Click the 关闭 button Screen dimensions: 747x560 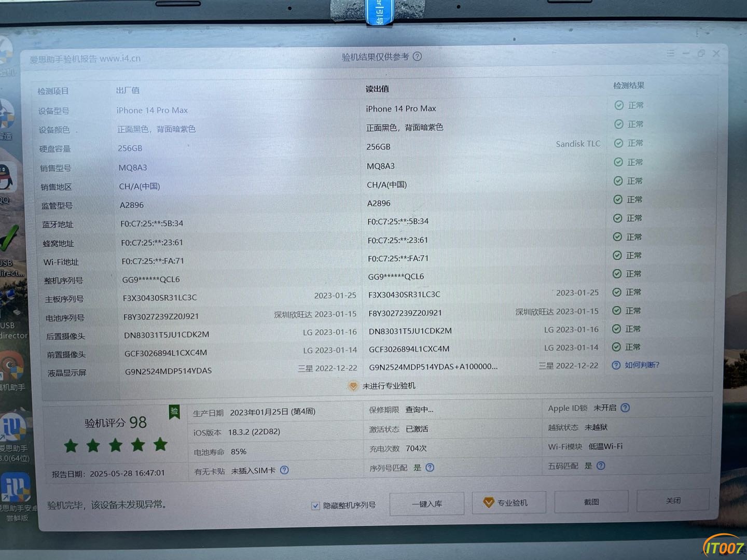click(x=673, y=500)
